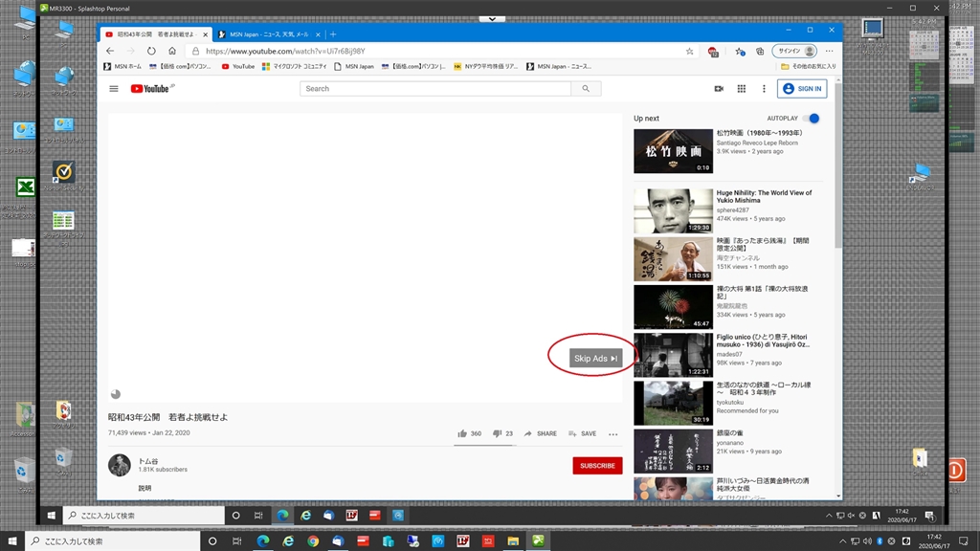Click the address bar YouTube URL
This screenshot has height=551, width=980.
(x=285, y=52)
